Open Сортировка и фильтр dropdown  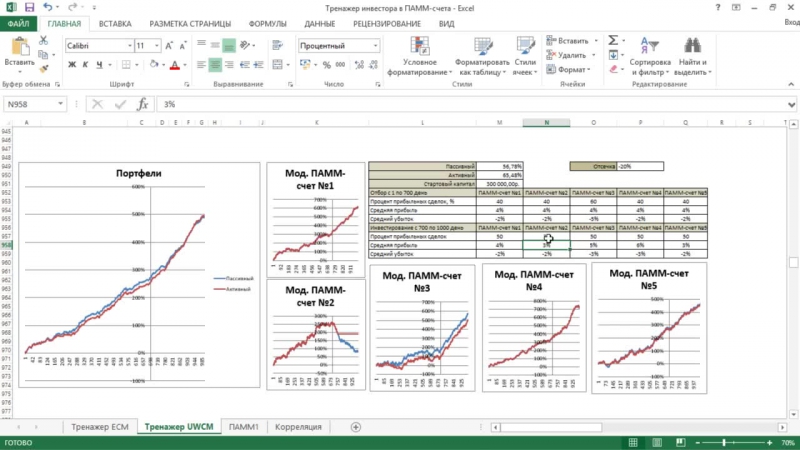650,56
